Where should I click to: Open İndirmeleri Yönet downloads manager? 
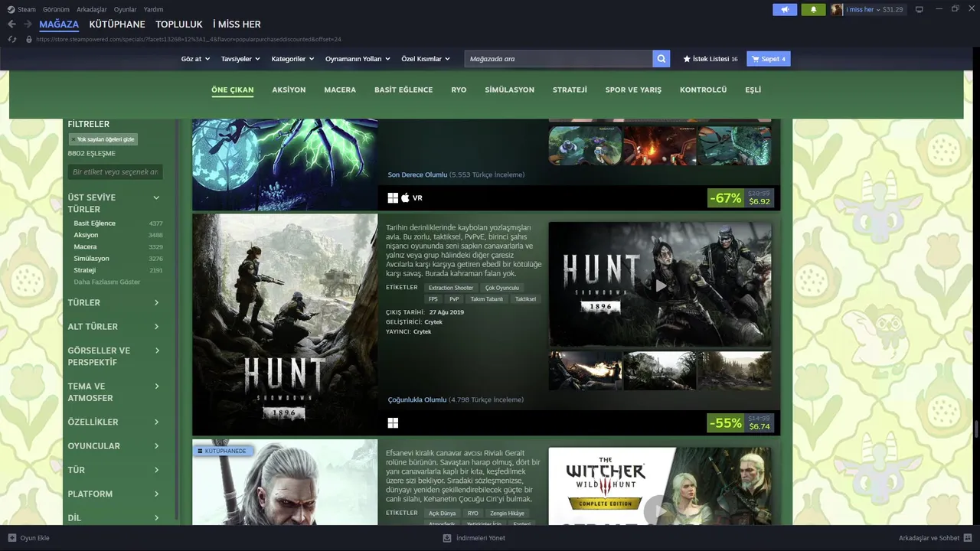coord(474,538)
